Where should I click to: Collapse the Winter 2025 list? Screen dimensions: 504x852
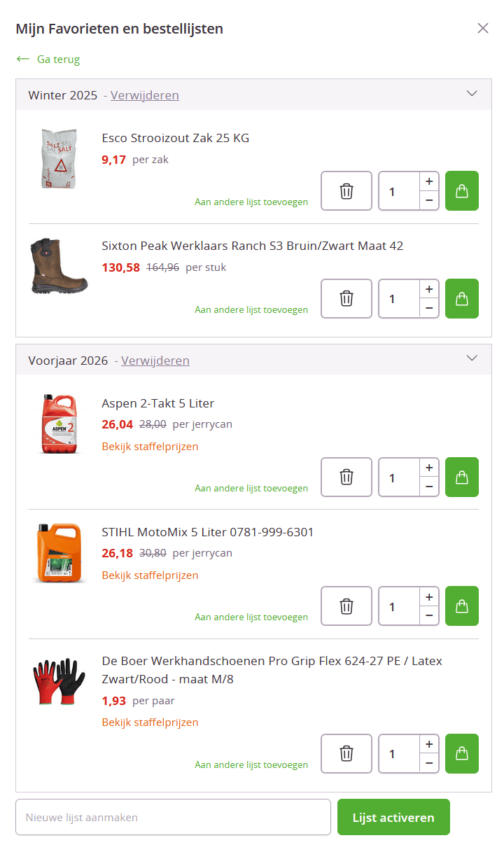click(472, 94)
